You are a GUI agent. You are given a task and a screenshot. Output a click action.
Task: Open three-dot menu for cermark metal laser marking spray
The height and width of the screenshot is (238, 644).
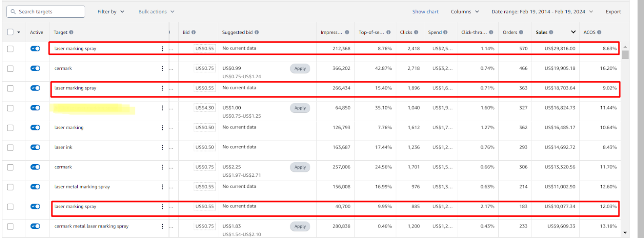coord(162,226)
